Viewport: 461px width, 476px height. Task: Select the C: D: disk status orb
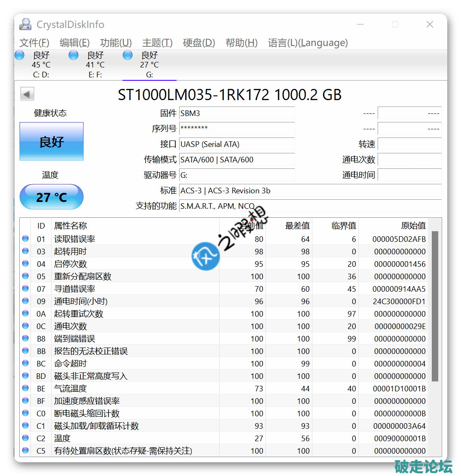coord(20,55)
